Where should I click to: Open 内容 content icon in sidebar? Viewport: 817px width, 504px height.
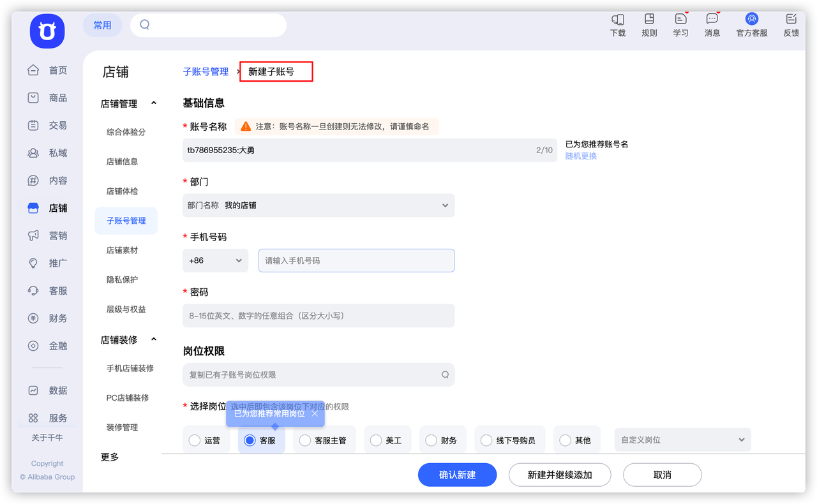[x=33, y=181]
